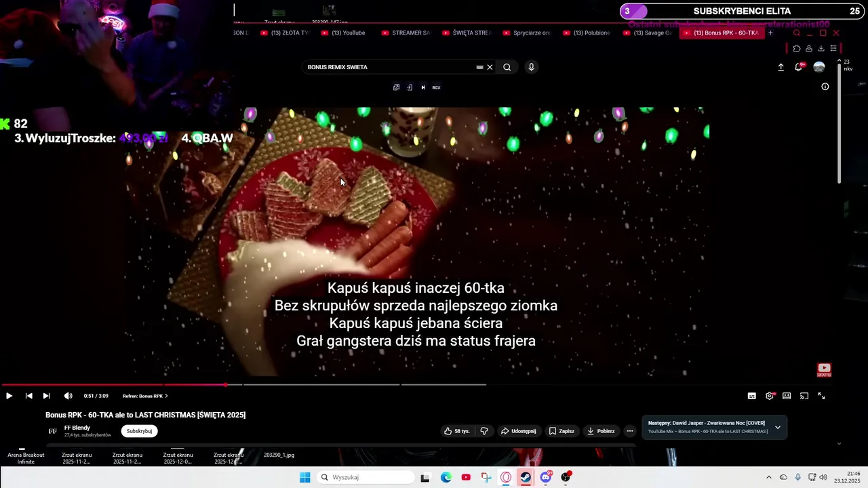Toggle subtitles on the player
Image resolution: width=868 pixels, height=488 pixels.
pyautogui.click(x=751, y=396)
